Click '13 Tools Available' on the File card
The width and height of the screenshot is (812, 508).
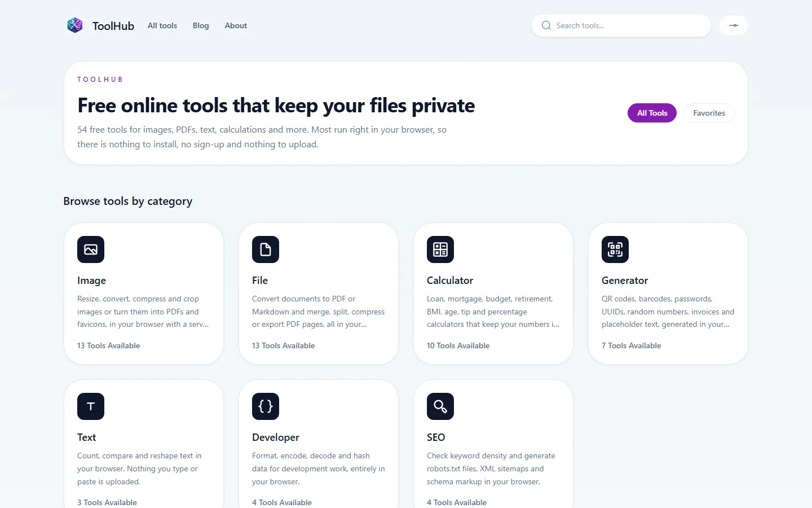coord(283,345)
